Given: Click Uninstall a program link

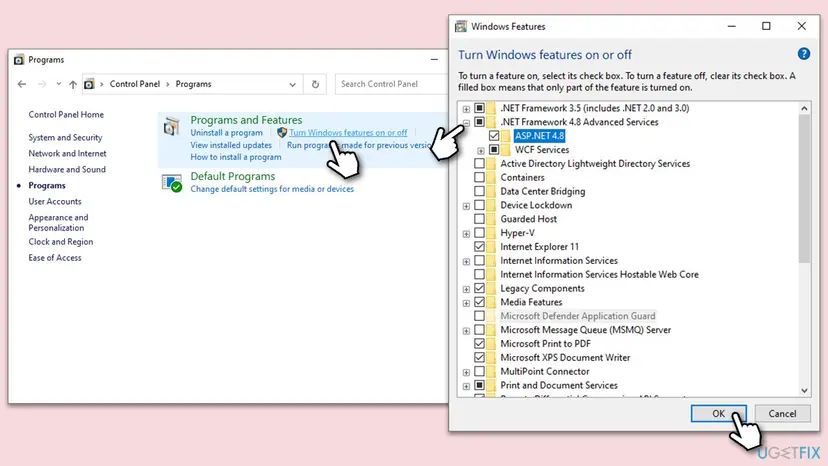Looking at the screenshot, I should click(227, 133).
